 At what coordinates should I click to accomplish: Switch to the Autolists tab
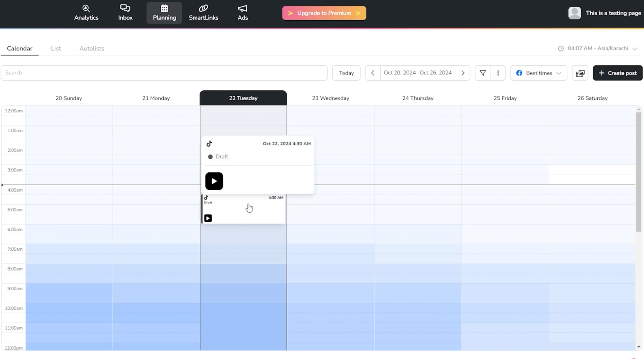tap(92, 48)
